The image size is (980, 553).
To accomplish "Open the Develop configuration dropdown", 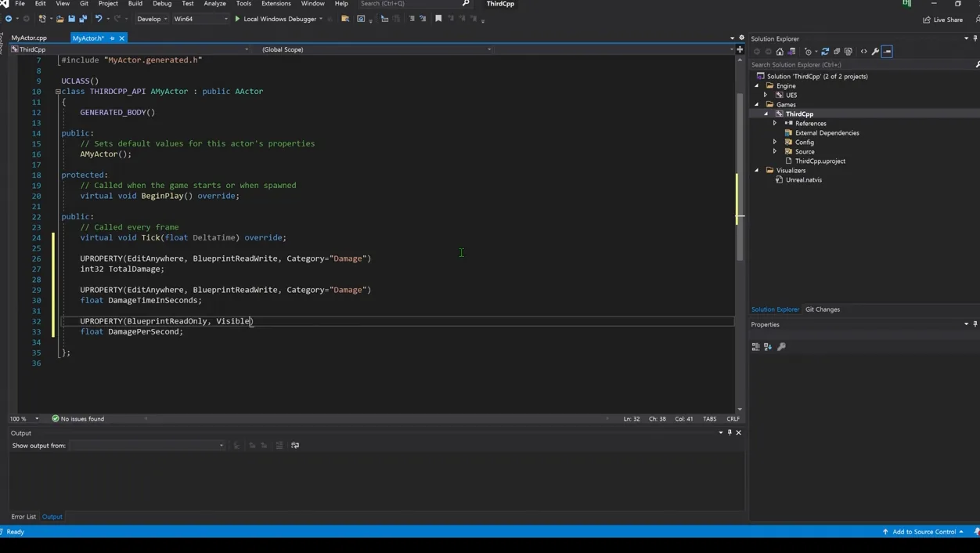I will 151,19.
